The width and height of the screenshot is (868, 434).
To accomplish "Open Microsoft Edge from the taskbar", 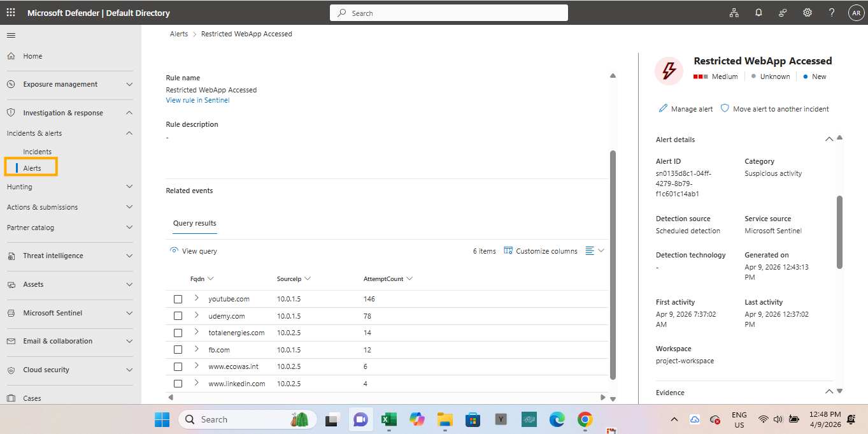I will [557, 419].
